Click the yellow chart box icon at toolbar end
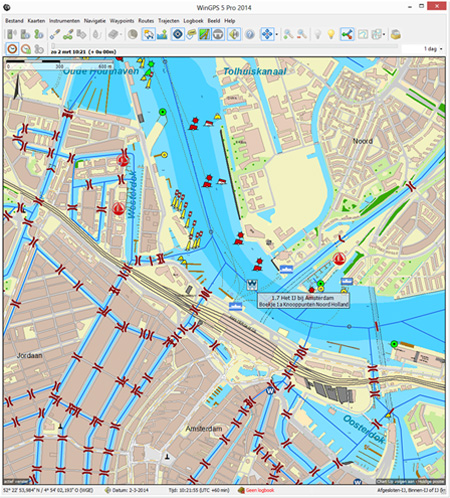The height and width of the screenshot is (498, 450). click(396, 34)
